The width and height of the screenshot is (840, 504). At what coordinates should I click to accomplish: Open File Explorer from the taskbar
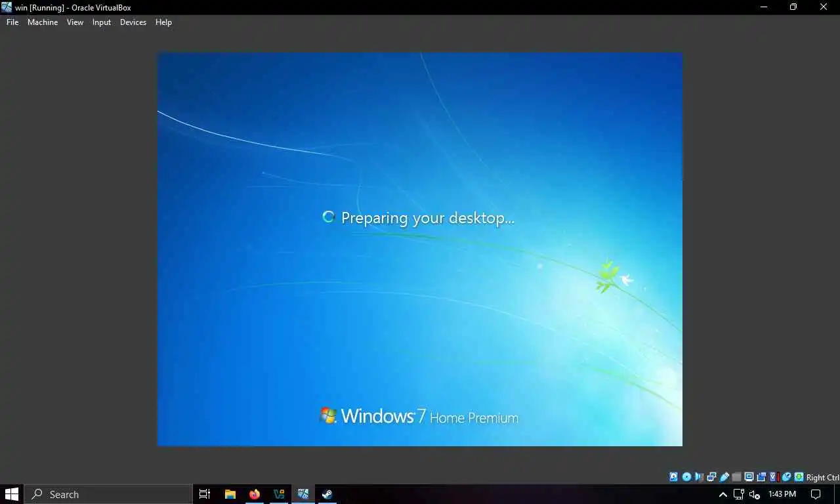(230, 494)
